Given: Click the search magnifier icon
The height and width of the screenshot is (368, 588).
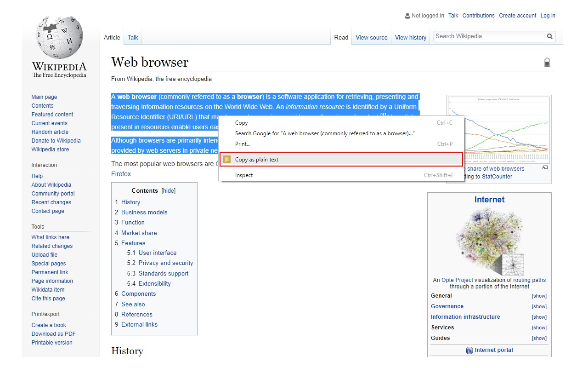Looking at the screenshot, I should pos(549,36).
